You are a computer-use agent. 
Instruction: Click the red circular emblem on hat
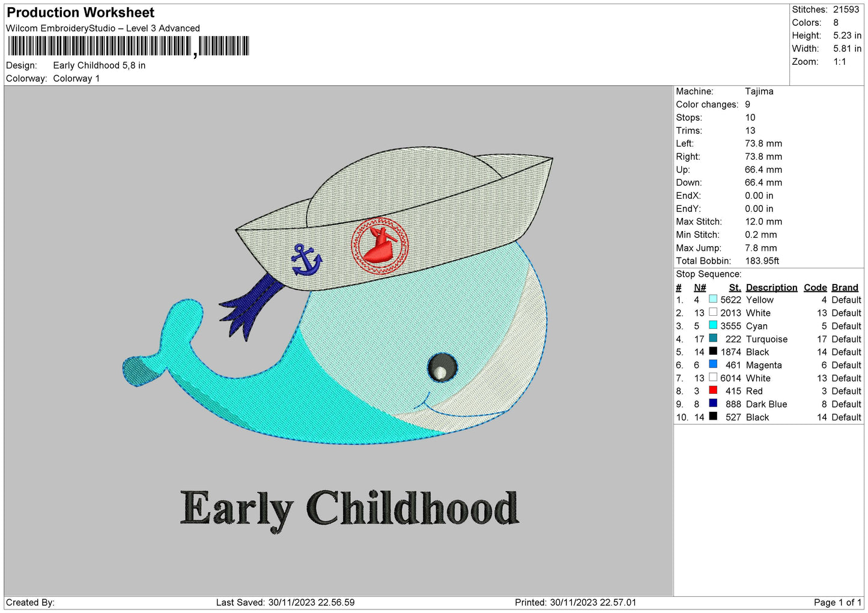pos(380,246)
